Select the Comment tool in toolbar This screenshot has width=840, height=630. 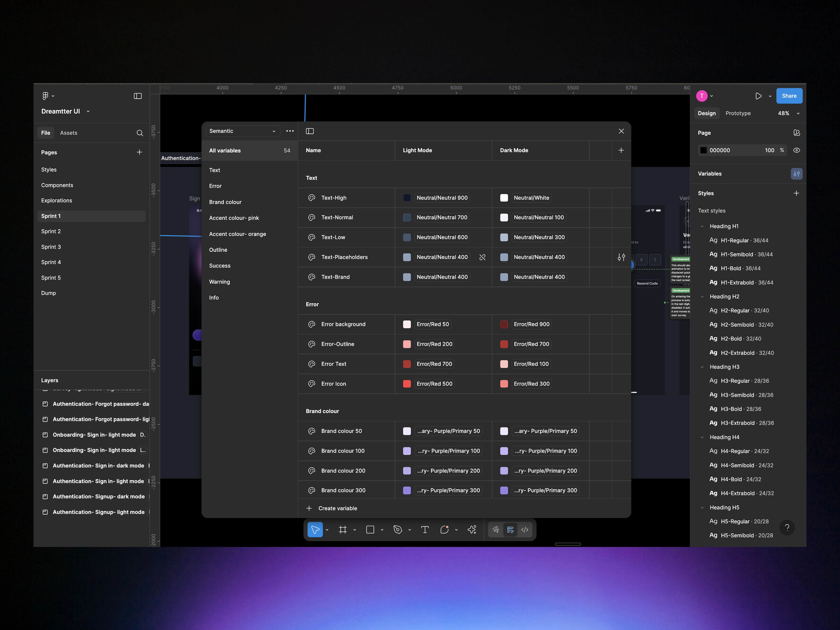[444, 530]
